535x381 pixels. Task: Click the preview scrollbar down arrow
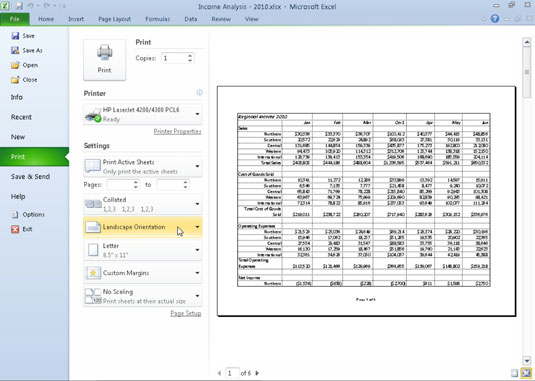(x=526, y=360)
